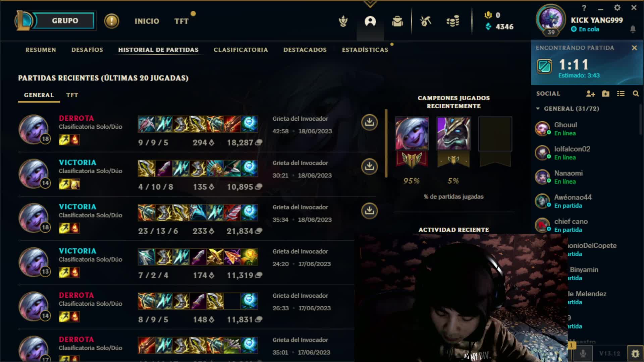Image resolution: width=644 pixels, height=362 pixels.
Task: Toggle microphone mute at bottom right
Action: click(x=583, y=353)
